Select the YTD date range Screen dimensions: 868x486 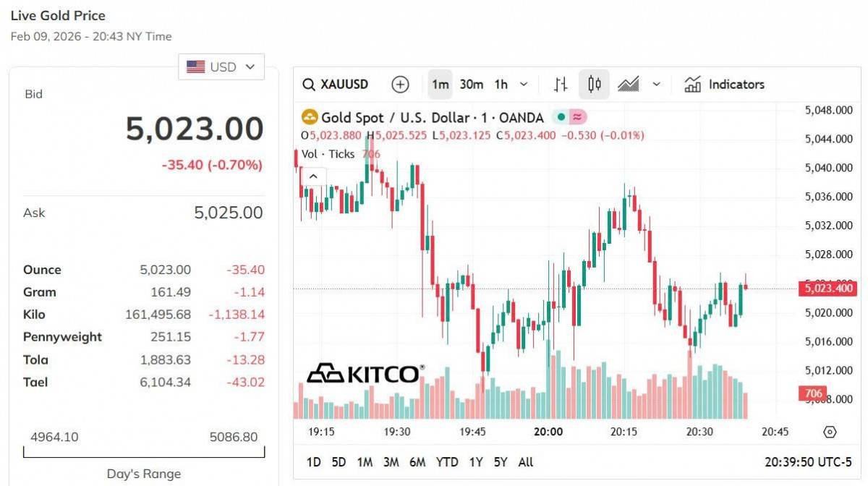click(x=446, y=462)
